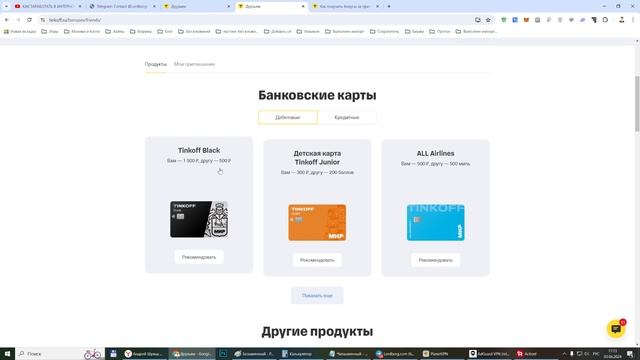
Task: Open the Chrome three-dot menu
Action: (x=633, y=20)
